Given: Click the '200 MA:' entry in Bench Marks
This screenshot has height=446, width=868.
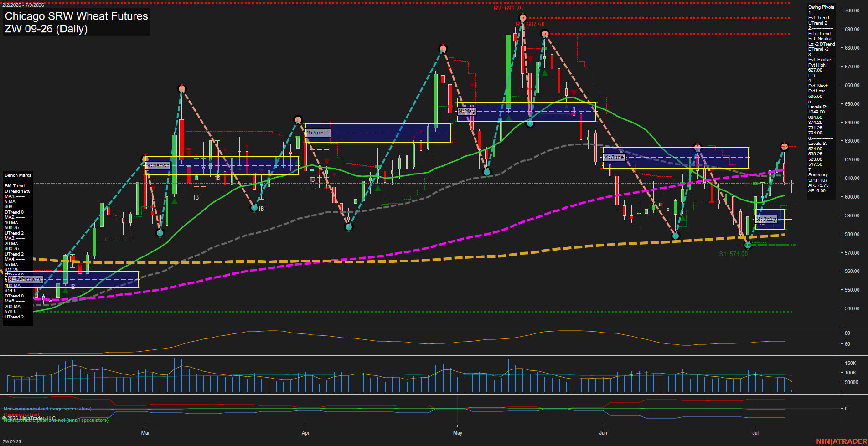Looking at the screenshot, I should point(14,306).
